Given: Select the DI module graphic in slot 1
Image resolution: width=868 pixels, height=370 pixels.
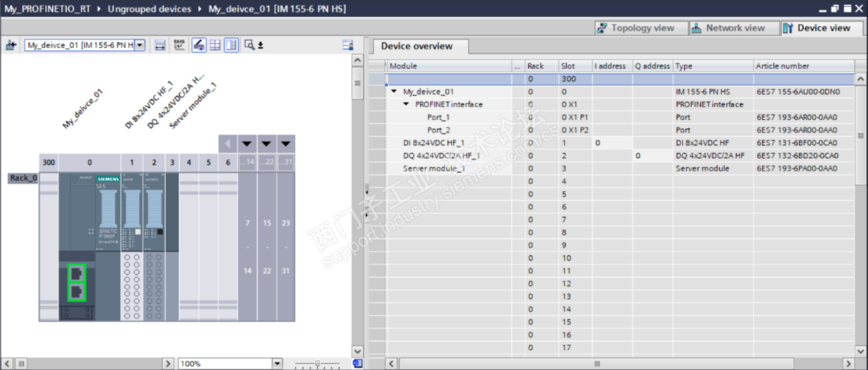Looking at the screenshot, I should pyautogui.click(x=132, y=246).
